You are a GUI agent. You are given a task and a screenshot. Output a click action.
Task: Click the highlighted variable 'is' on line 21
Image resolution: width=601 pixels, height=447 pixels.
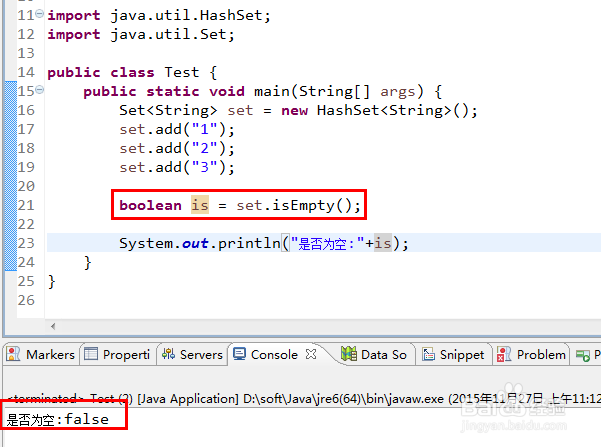click(200, 205)
